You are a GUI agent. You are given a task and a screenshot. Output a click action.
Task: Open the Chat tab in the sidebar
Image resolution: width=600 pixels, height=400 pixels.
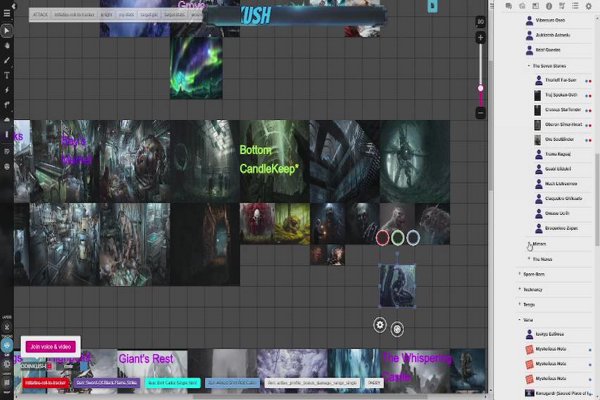pyautogui.click(x=509, y=6)
